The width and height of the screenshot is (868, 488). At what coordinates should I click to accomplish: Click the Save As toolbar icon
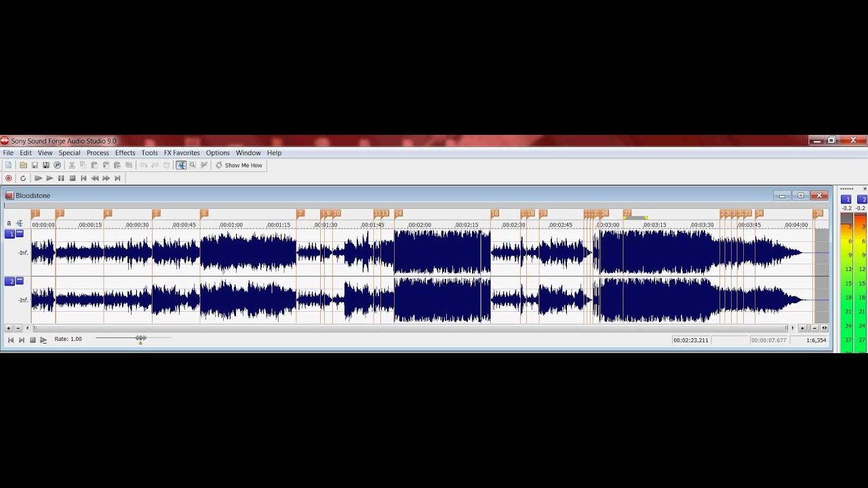tap(46, 165)
